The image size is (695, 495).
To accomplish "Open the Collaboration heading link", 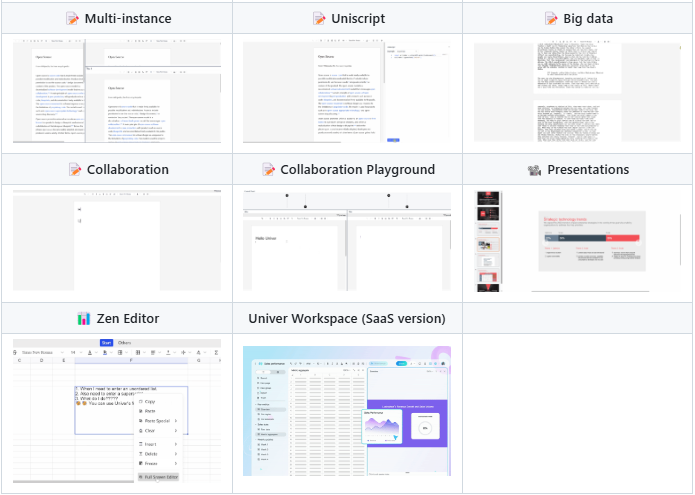I will (128, 169).
